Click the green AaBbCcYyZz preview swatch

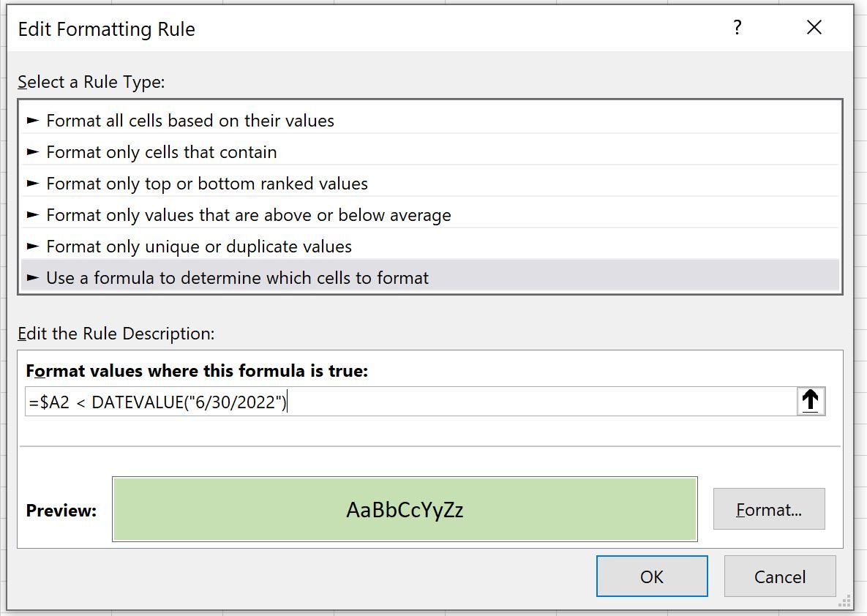(x=405, y=509)
